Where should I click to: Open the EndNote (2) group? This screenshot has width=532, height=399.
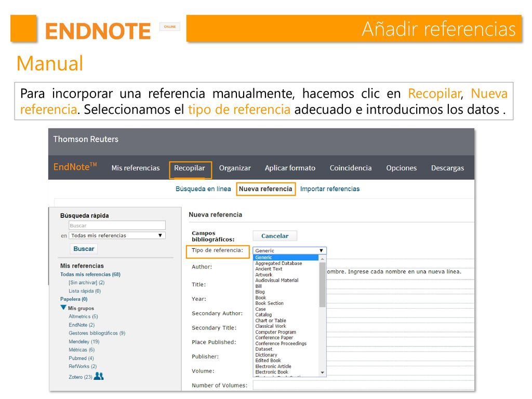(x=82, y=325)
